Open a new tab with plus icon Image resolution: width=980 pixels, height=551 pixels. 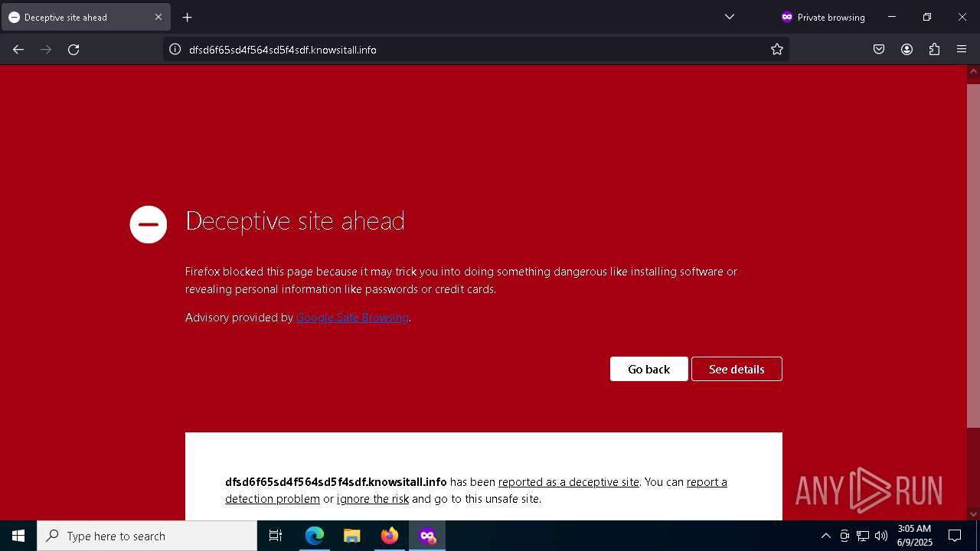pos(187,17)
